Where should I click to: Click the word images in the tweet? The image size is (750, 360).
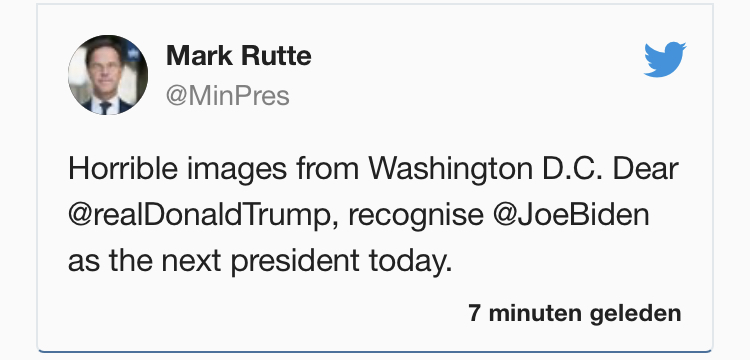pyautogui.click(x=237, y=170)
